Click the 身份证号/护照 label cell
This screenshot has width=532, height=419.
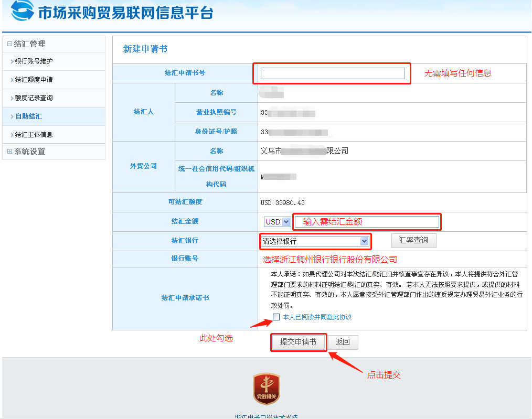point(216,132)
